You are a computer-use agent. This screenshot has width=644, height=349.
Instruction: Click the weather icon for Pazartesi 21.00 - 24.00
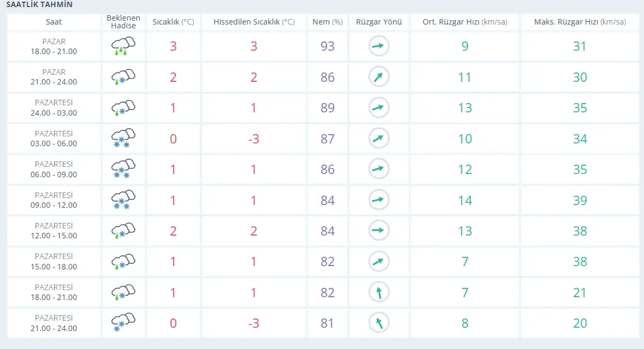coord(123,322)
